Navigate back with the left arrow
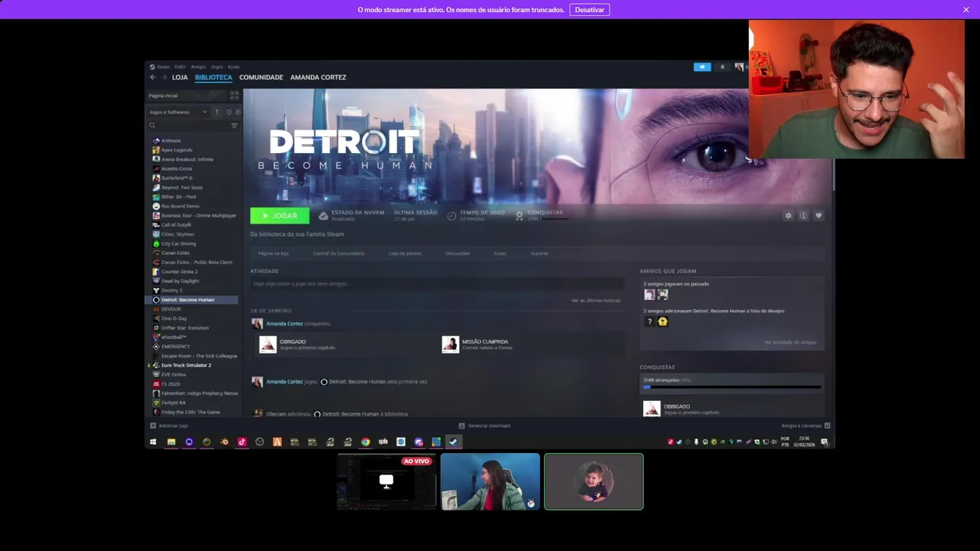980x551 pixels. [x=152, y=77]
